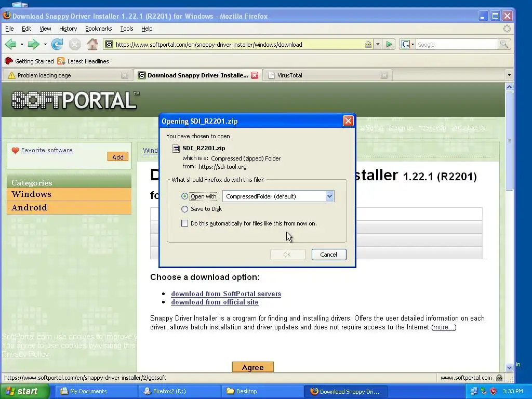
Task: Expand the CompressedFolder (default) application dropdown
Action: [x=329, y=196]
